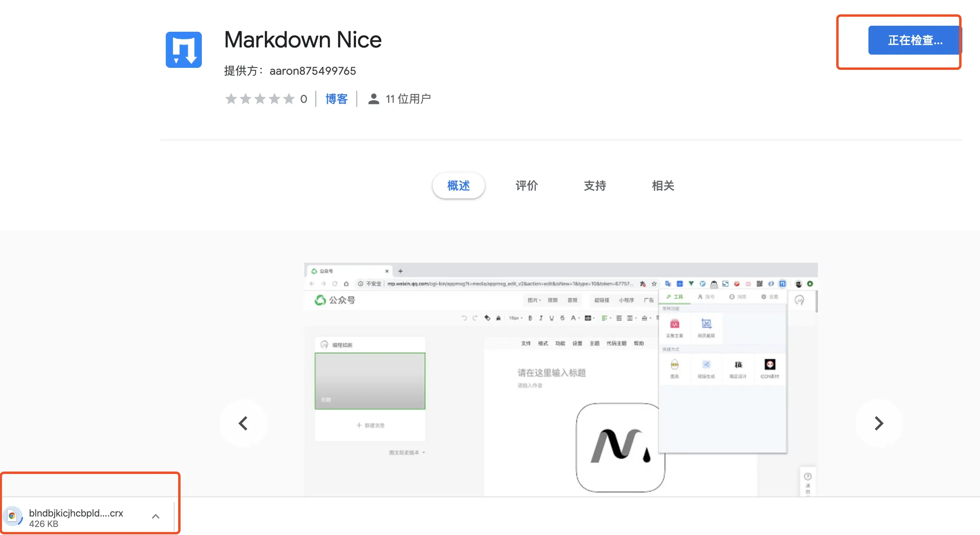Screen dimensions: 980x535
Task: Click the blue 正在检查... install button
Action: point(915,40)
